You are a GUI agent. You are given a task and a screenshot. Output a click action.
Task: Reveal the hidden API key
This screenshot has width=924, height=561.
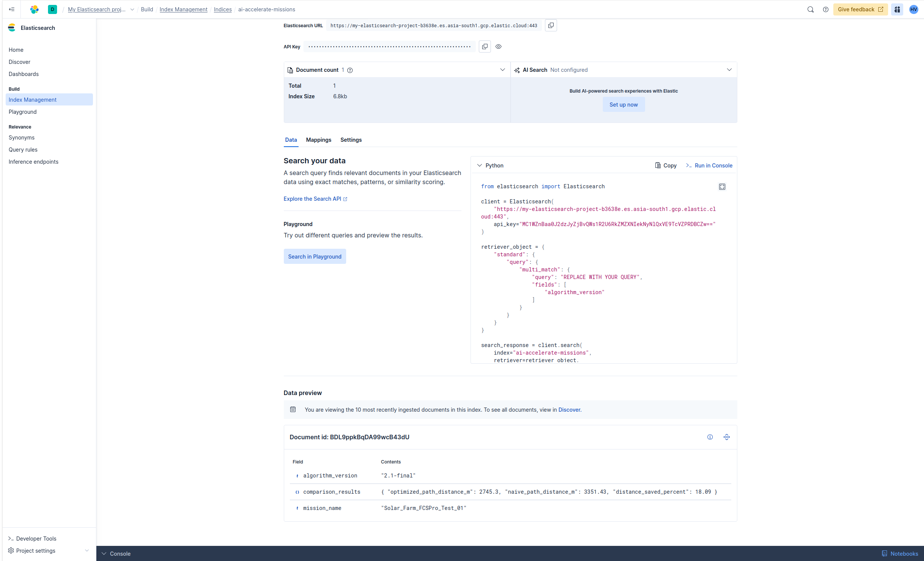click(x=498, y=46)
